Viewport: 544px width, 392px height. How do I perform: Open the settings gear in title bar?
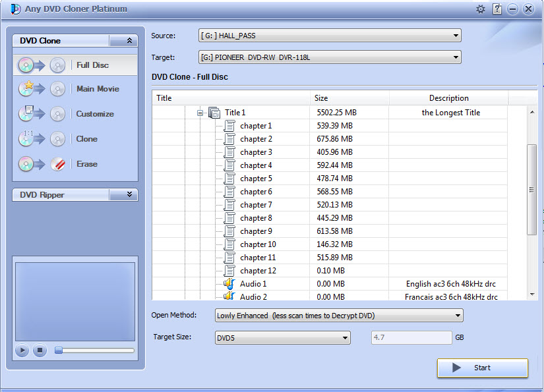coord(481,9)
